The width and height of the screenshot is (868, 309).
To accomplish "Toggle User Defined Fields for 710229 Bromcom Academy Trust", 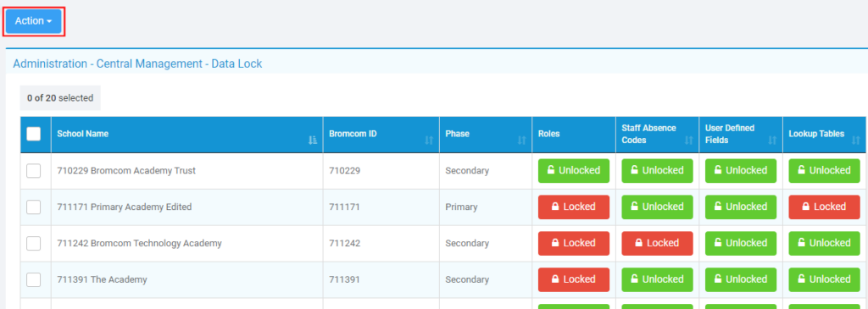I will tap(741, 171).
